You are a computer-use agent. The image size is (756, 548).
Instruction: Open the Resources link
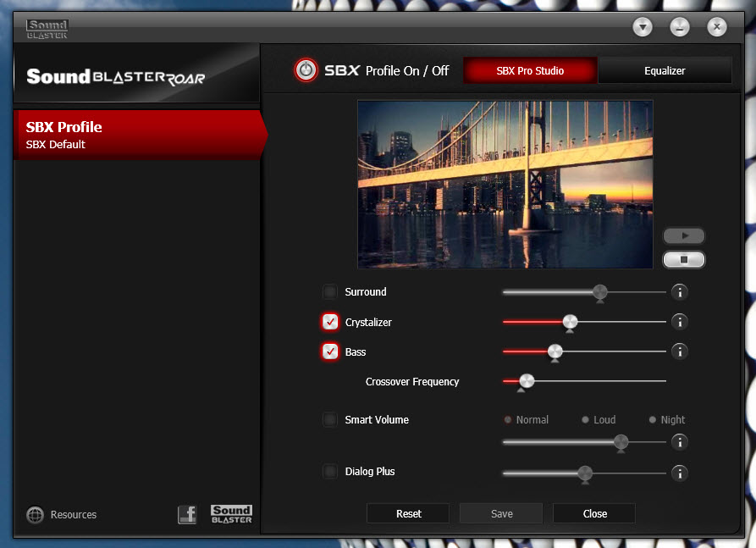pyautogui.click(x=74, y=515)
